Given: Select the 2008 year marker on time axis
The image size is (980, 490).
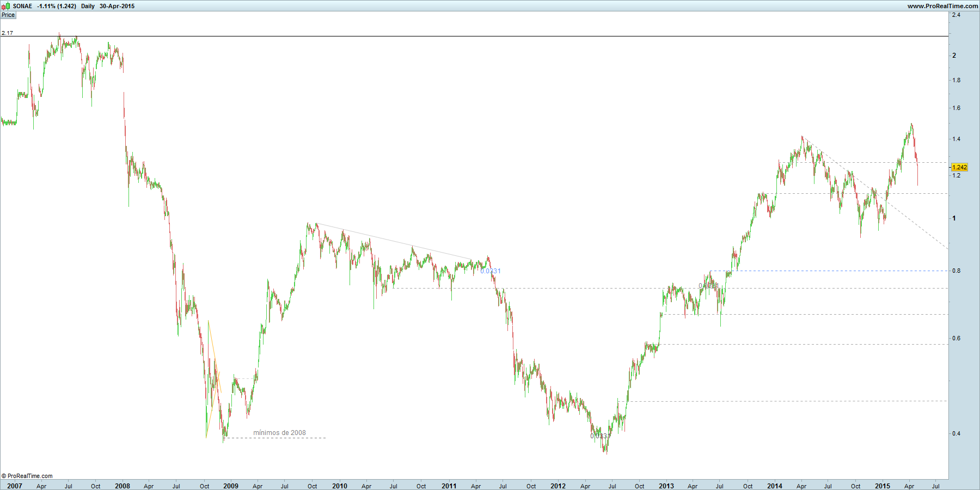Looking at the screenshot, I should [x=122, y=486].
